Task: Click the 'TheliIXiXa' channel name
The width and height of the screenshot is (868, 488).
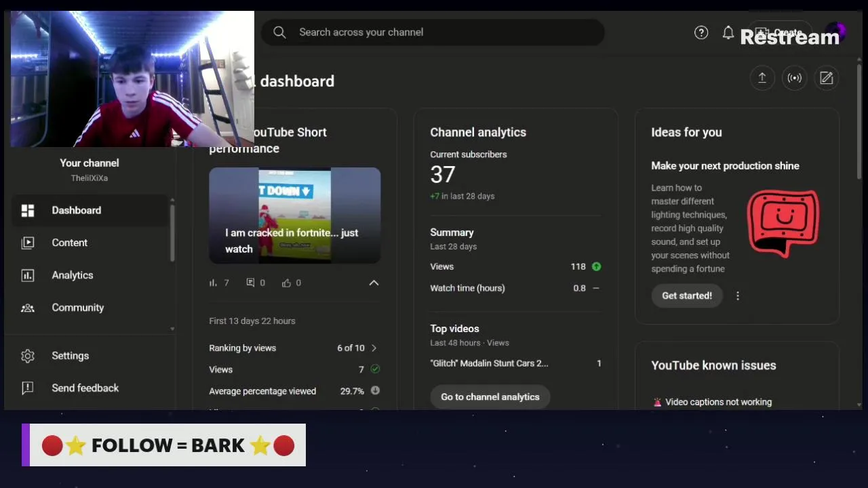Action: (x=90, y=178)
